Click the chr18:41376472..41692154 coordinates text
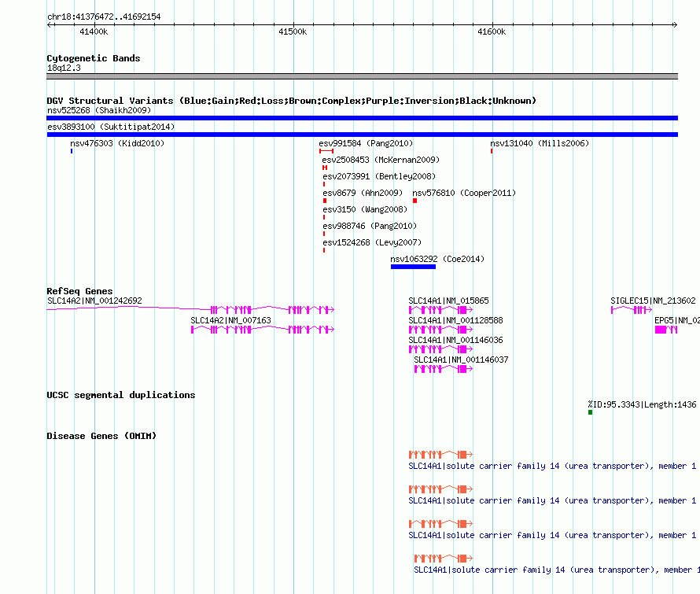The image size is (700, 594). 104,17
